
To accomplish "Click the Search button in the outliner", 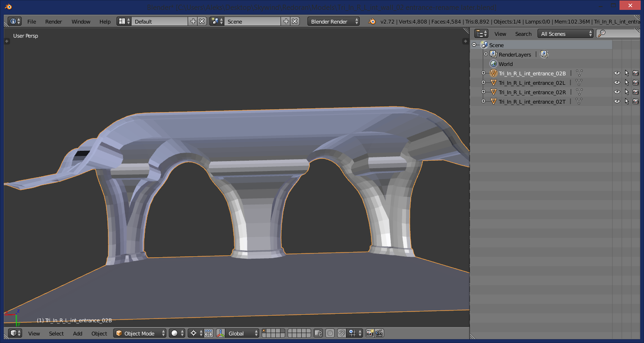I will (523, 34).
